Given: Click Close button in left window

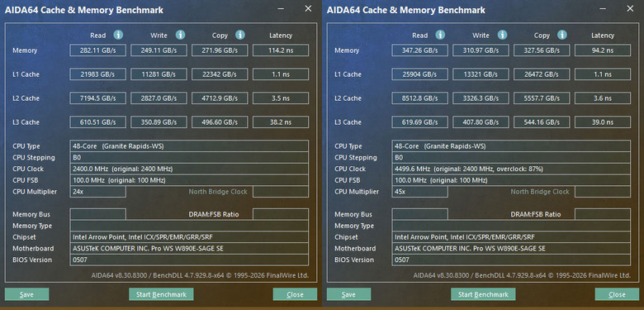Looking at the screenshot, I should coord(295,294).
